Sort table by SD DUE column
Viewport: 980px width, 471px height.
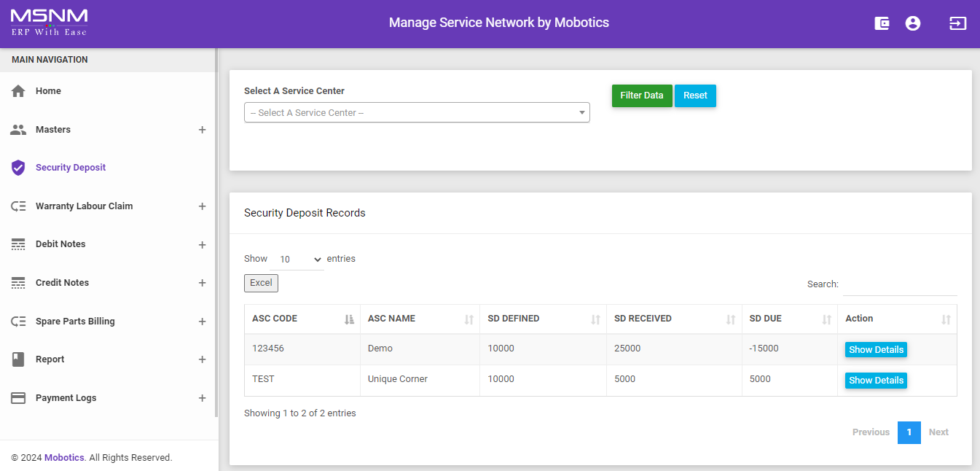789,319
